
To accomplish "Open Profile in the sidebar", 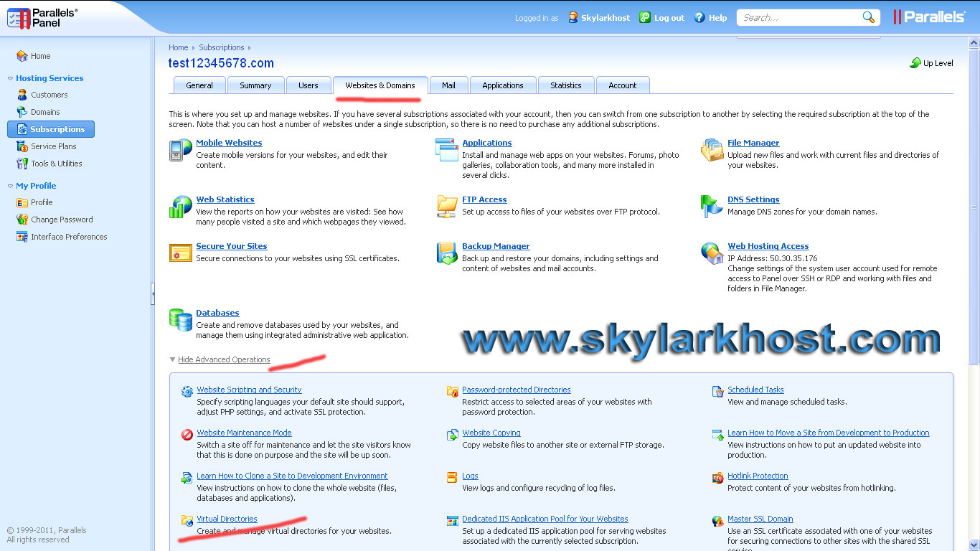I will click(42, 202).
